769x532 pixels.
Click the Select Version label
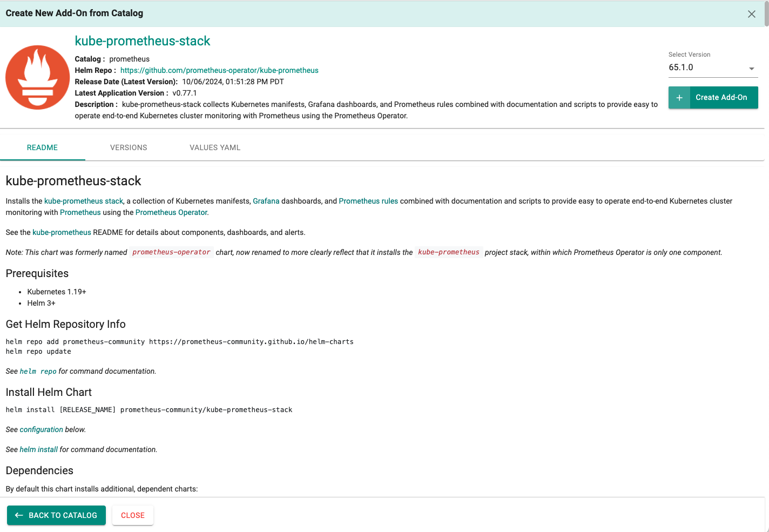[690, 55]
